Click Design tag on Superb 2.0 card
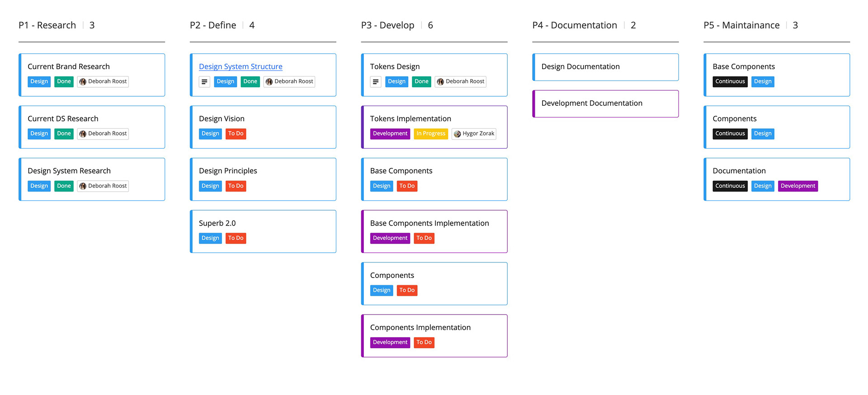 click(x=210, y=238)
